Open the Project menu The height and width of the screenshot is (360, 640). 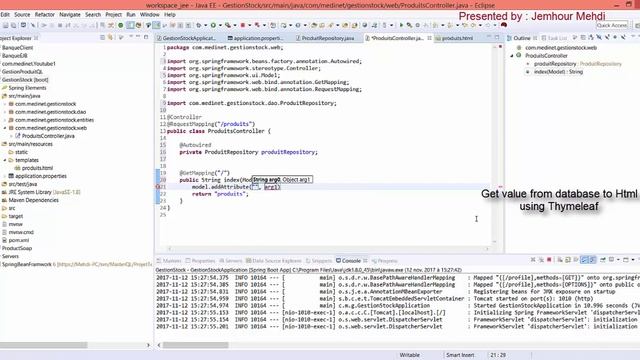pyautogui.click(x=113, y=14)
